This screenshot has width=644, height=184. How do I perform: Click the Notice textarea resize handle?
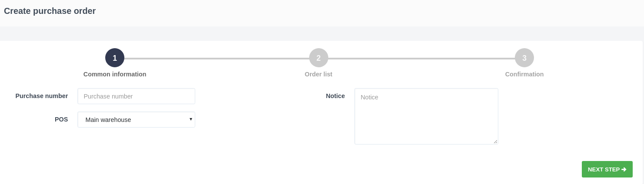495,141
